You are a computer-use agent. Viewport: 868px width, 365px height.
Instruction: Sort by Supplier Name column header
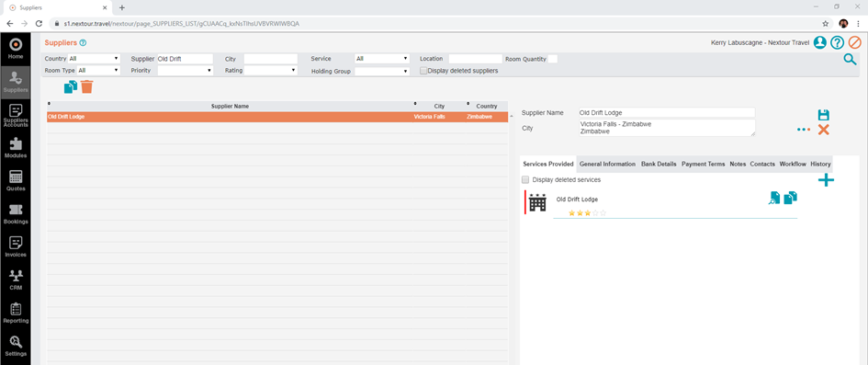230,106
